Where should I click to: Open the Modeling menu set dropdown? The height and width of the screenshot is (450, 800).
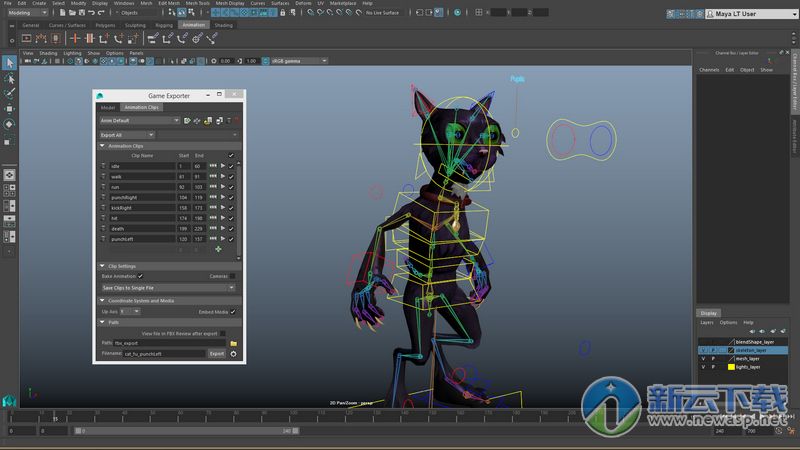28,12
